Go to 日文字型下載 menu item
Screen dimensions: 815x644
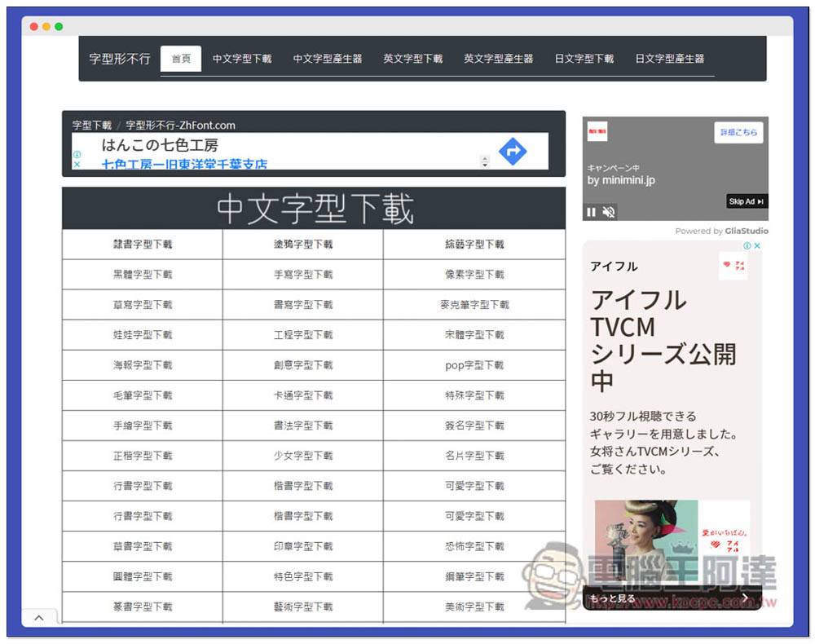point(584,59)
